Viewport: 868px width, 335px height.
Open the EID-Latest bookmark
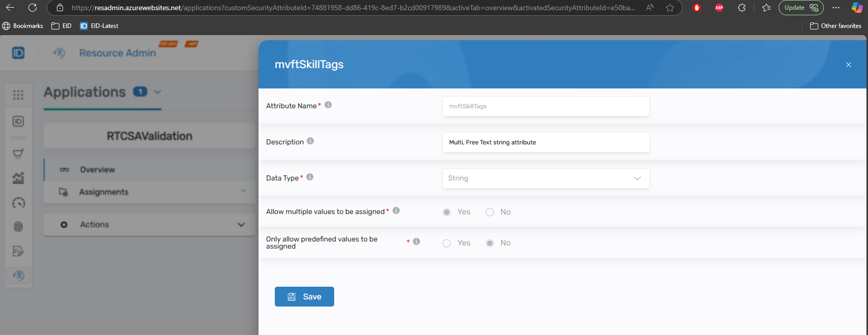pos(99,26)
